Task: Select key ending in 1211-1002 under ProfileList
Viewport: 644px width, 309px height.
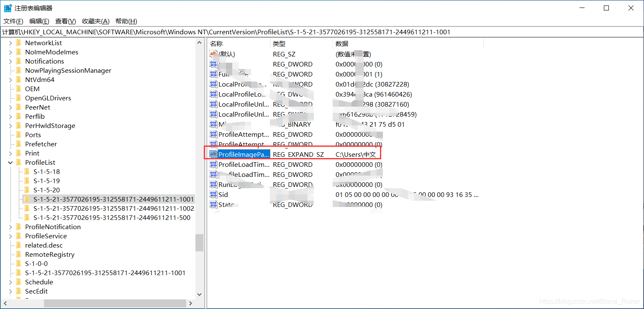Action: tap(113, 208)
